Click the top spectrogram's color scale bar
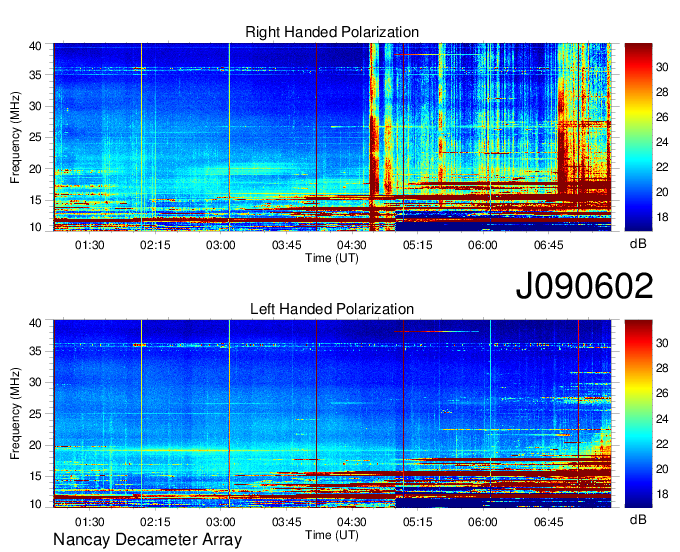680x552 pixels. pyautogui.click(x=638, y=137)
